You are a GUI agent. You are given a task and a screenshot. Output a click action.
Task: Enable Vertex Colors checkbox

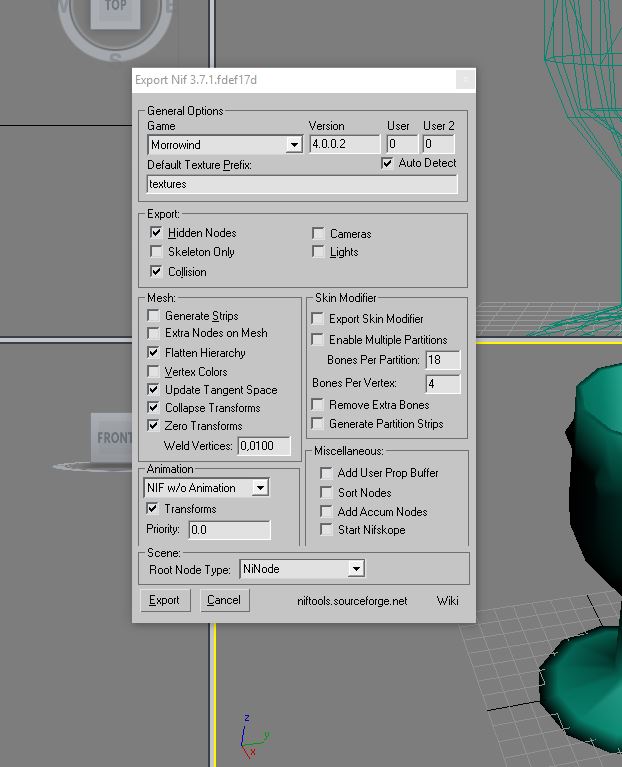153,371
